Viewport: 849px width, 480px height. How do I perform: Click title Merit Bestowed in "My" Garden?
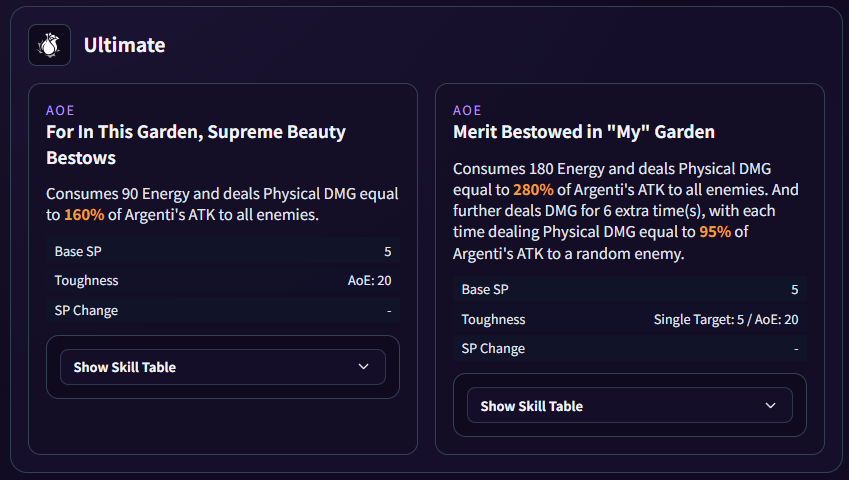click(584, 131)
